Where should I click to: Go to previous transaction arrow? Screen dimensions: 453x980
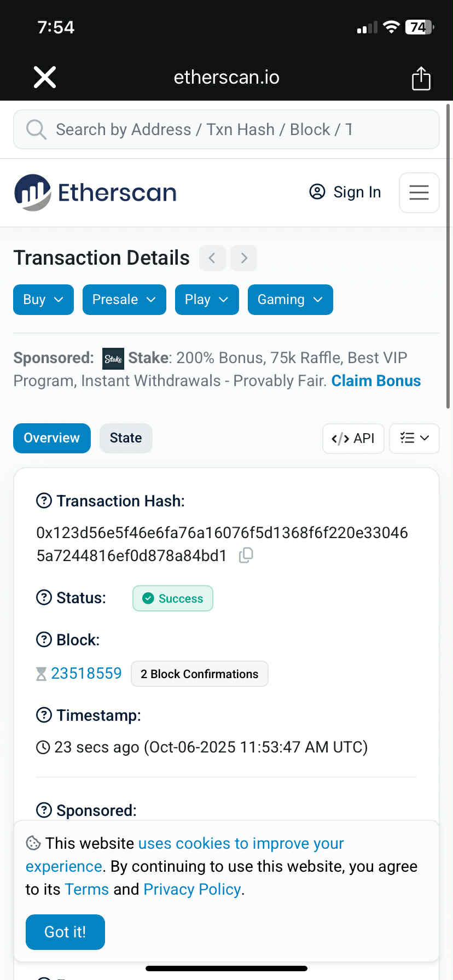(212, 258)
